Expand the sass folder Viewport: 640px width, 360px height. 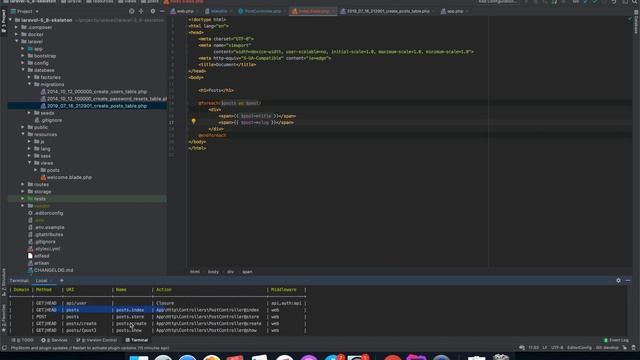[x=29, y=156]
